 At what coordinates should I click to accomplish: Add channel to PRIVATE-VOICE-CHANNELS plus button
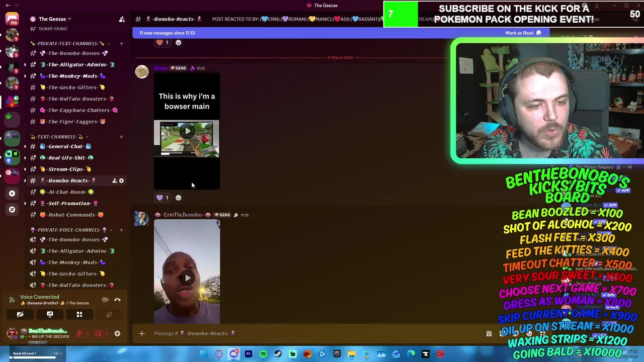click(x=121, y=230)
